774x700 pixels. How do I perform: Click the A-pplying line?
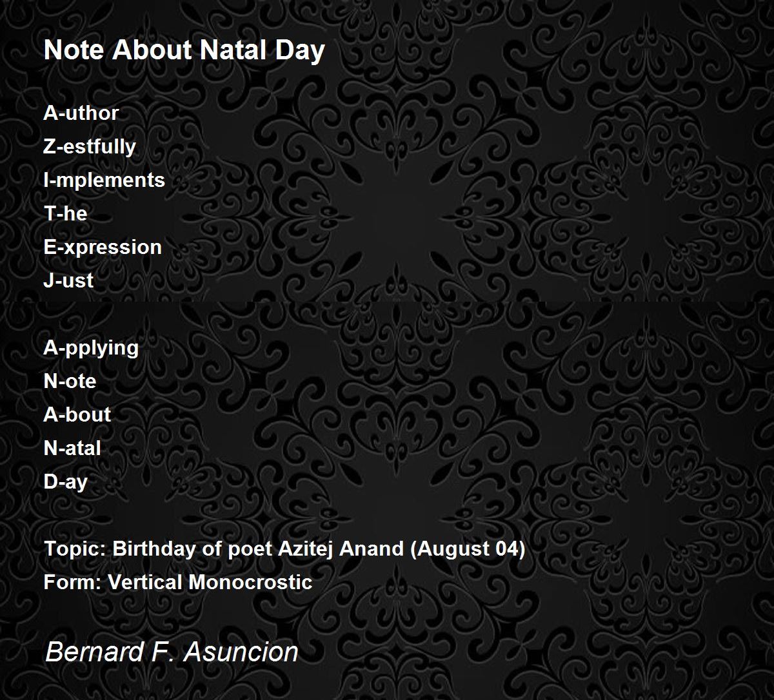[x=91, y=348]
